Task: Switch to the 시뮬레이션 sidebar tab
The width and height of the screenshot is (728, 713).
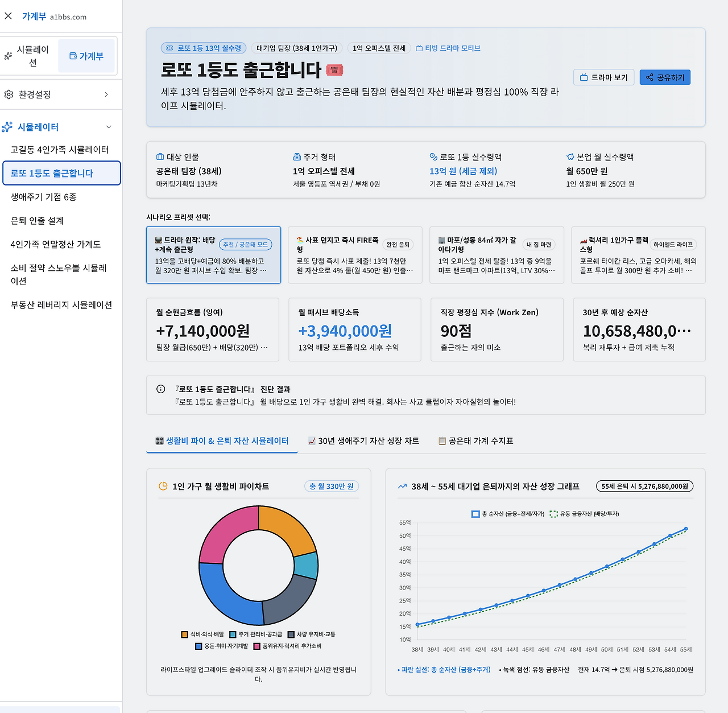Action: [x=28, y=56]
